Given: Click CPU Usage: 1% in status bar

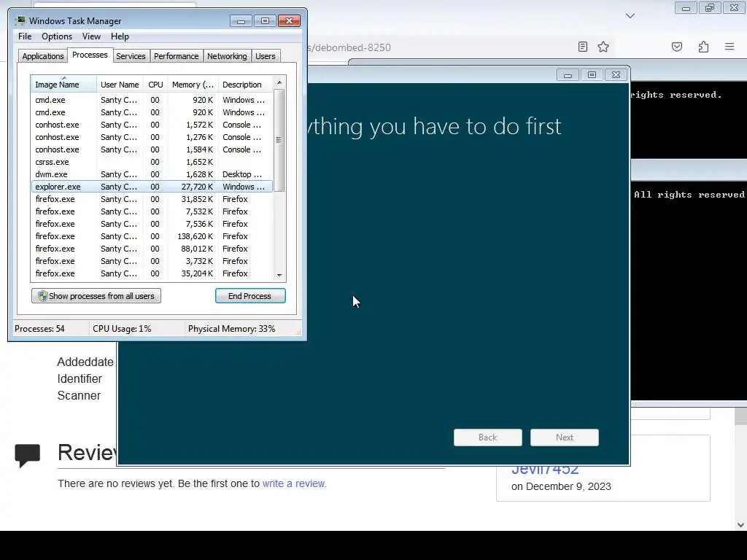Looking at the screenshot, I should (122, 329).
